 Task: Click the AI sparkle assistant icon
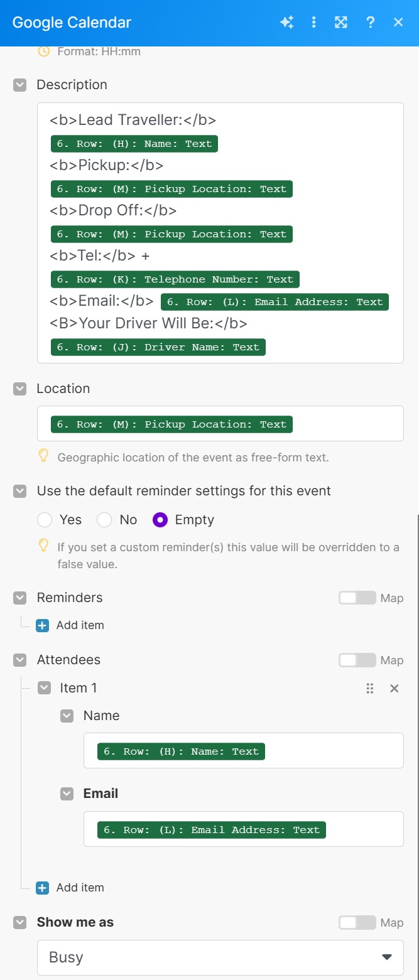pyautogui.click(x=286, y=23)
